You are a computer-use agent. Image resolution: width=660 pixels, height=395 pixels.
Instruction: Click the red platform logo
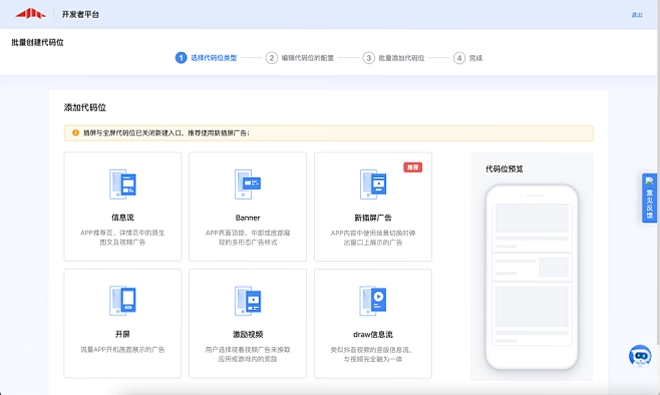coord(30,14)
